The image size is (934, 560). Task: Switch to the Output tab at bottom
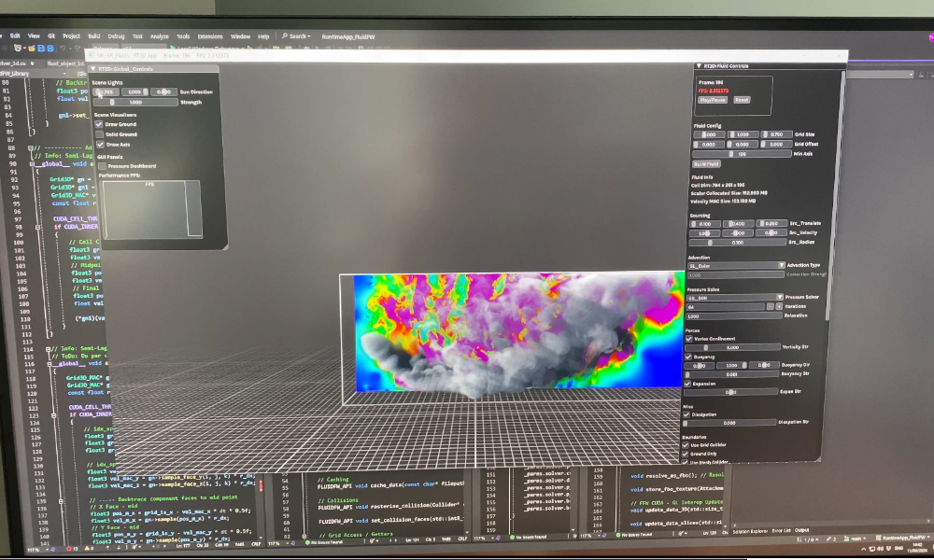click(x=800, y=530)
